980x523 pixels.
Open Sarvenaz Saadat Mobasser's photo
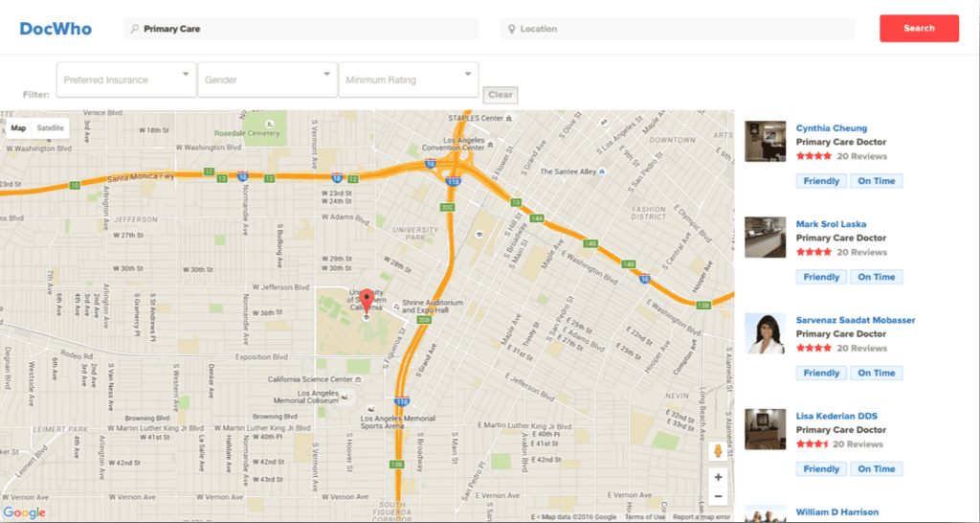pyautogui.click(x=765, y=333)
